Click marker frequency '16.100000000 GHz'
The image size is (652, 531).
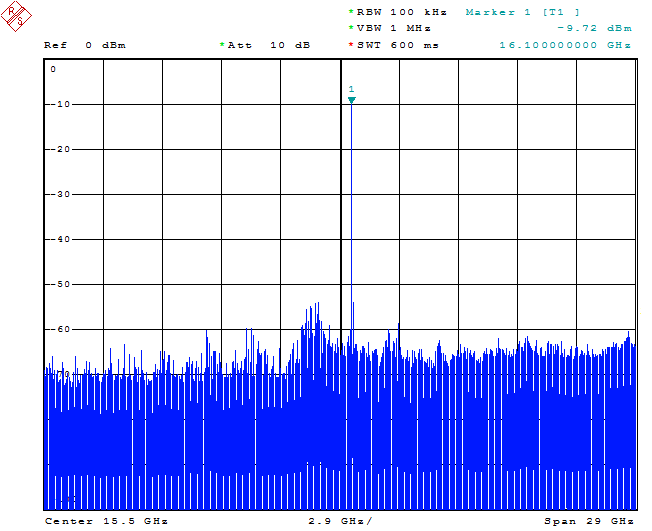(565, 45)
